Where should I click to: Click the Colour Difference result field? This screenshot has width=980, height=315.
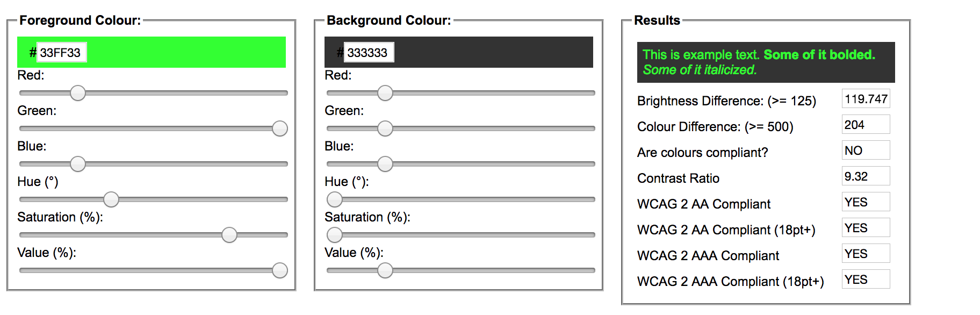(x=866, y=125)
